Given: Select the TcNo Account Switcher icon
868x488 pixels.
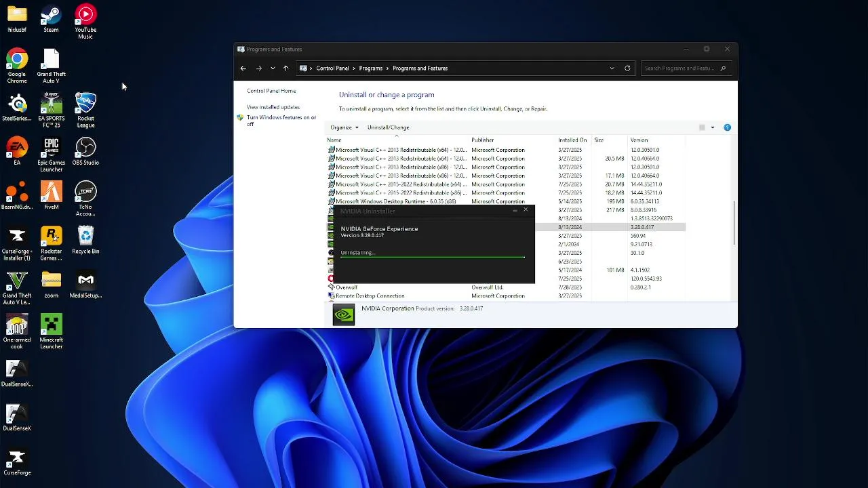Looking at the screenshot, I should pos(85,199).
